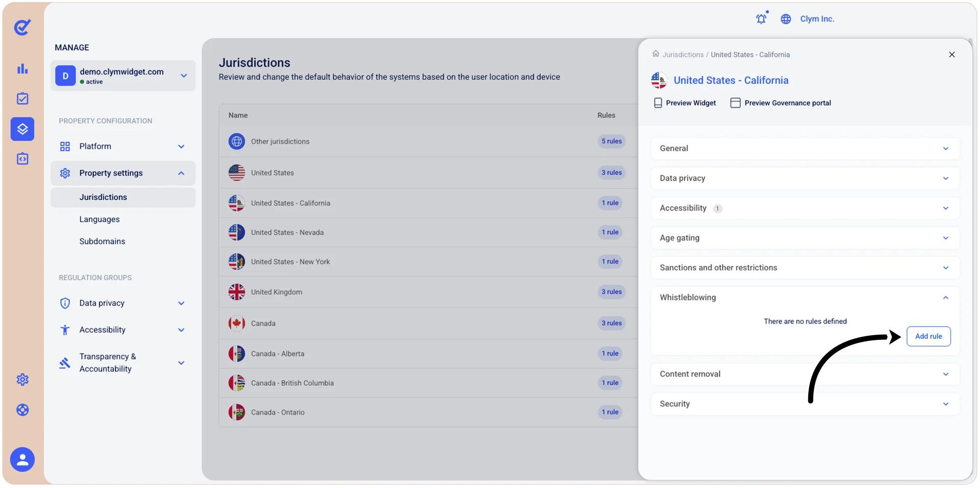This screenshot has width=980, height=488.
Task: Click the Clym Inc. account link
Action: pos(817,19)
